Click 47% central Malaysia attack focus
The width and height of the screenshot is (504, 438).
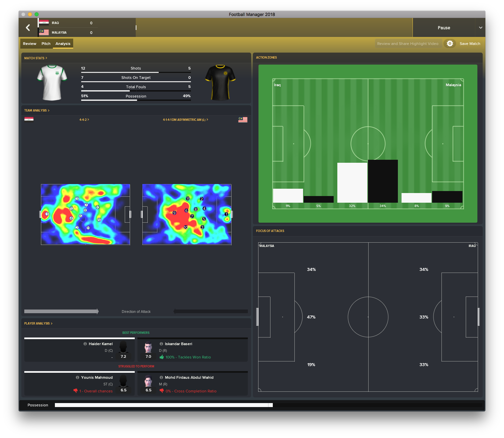pos(311,317)
